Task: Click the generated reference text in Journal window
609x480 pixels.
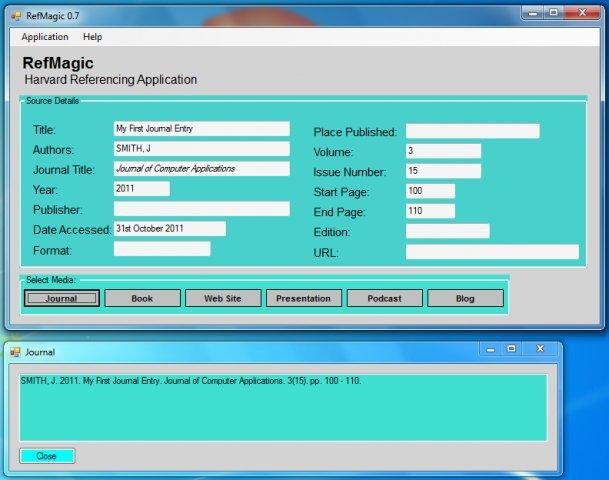Action: pyautogui.click(x=191, y=381)
